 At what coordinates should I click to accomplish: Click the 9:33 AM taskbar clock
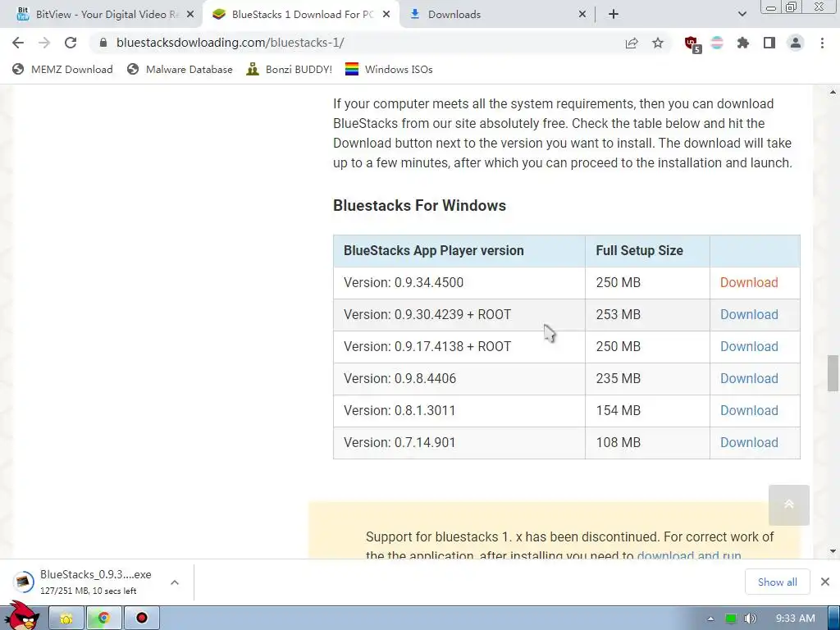pos(796,619)
